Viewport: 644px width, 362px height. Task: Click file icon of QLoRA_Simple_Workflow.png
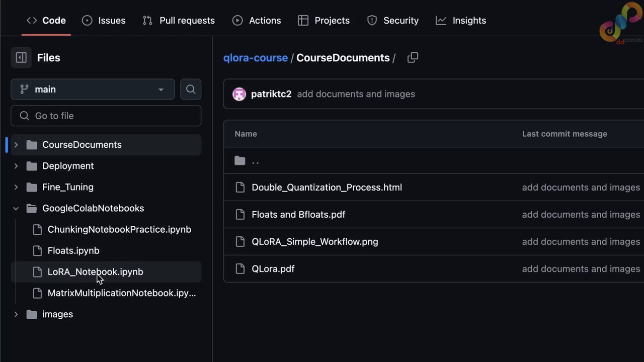[240, 242]
